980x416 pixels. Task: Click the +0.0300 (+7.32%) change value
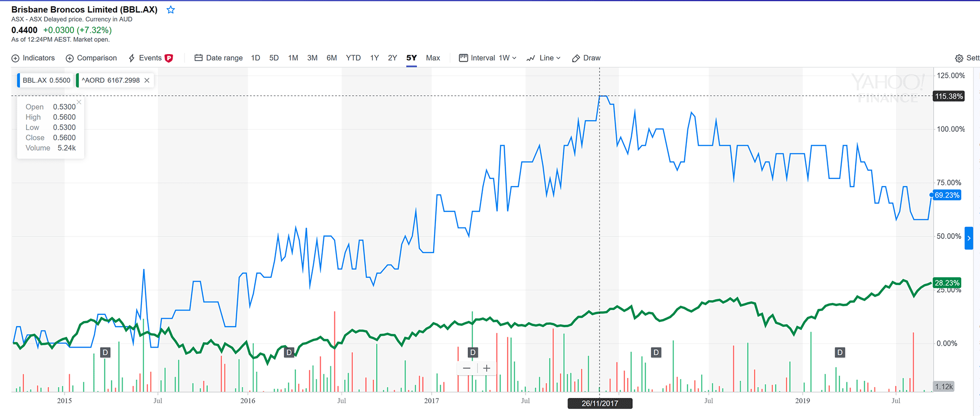pyautogui.click(x=77, y=30)
